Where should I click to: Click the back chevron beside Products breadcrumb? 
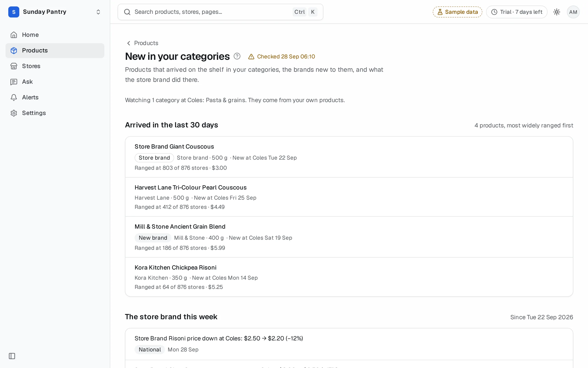(129, 43)
